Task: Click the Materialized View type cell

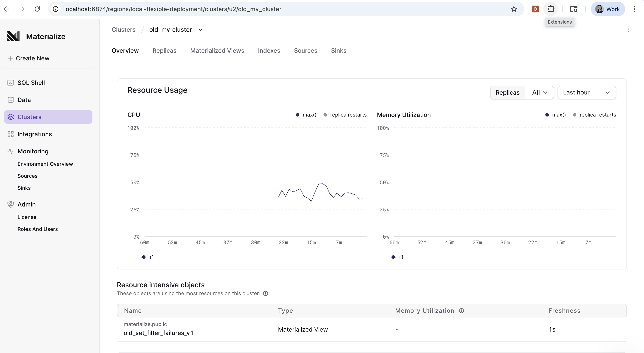Action: (303, 329)
